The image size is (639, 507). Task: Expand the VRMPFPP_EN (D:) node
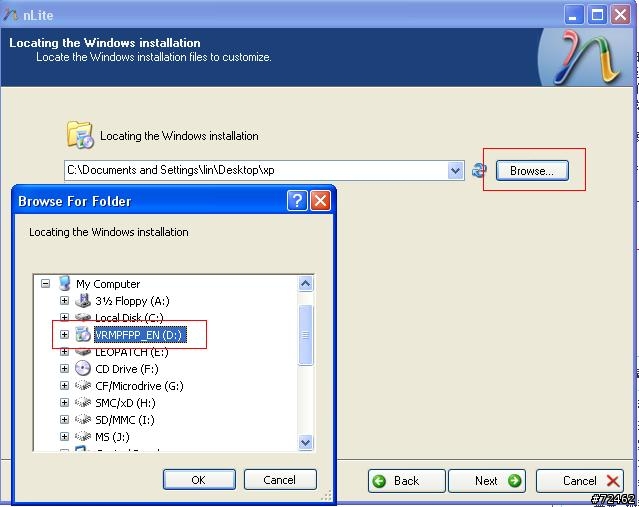click(64, 334)
